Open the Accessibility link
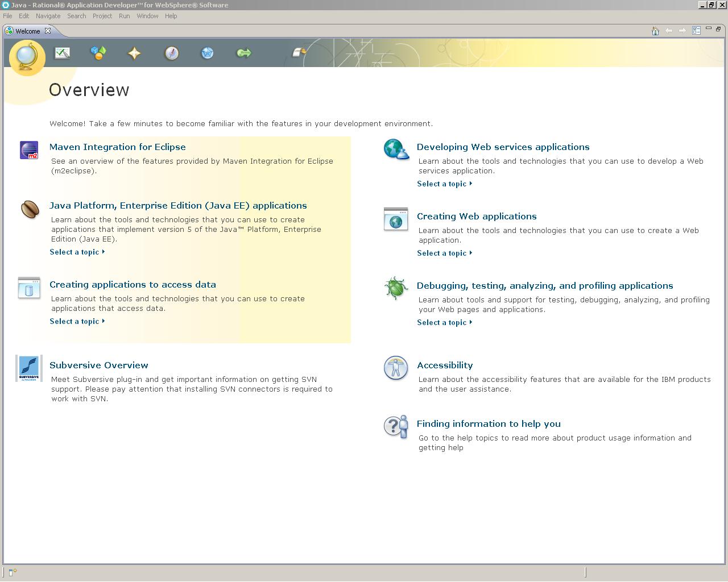This screenshot has height=582, width=728. pos(445,365)
